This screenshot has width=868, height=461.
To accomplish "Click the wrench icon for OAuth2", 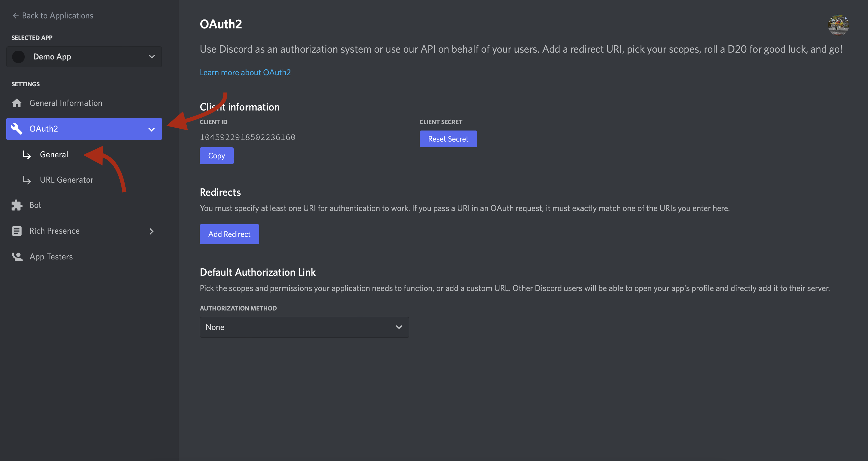I will (x=17, y=128).
